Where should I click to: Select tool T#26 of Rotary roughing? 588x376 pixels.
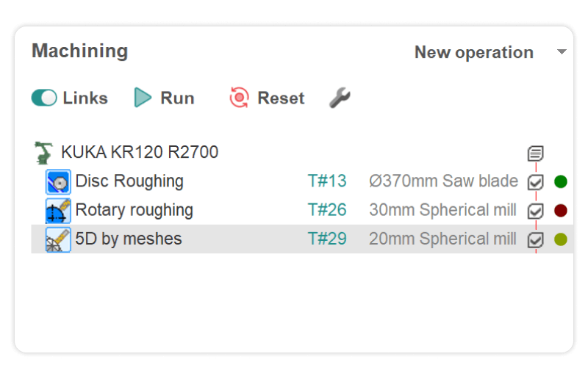pyautogui.click(x=327, y=210)
